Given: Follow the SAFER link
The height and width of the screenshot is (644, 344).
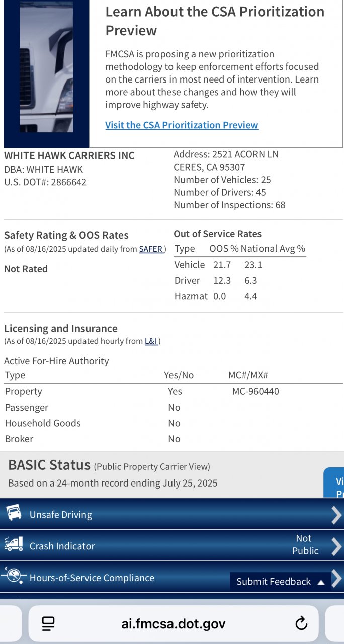Looking at the screenshot, I should (151, 249).
